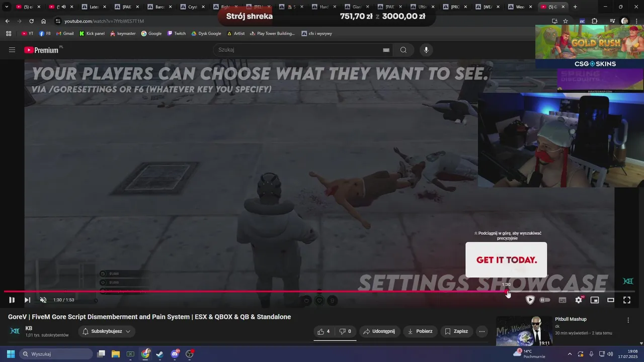Go back in browser history
Viewport: 644px width, 362px height.
point(7,21)
